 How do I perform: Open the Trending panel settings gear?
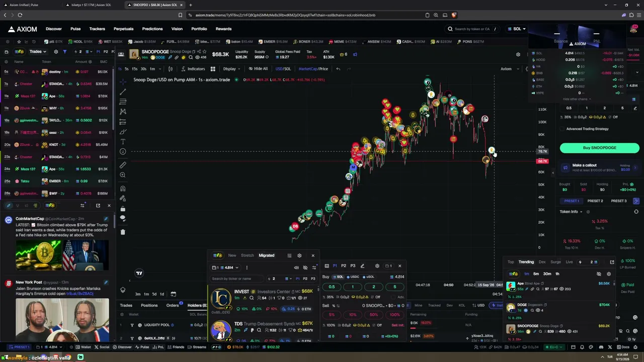(x=608, y=274)
